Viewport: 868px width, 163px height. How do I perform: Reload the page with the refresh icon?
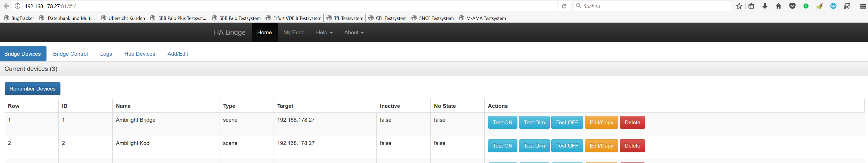click(x=564, y=6)
